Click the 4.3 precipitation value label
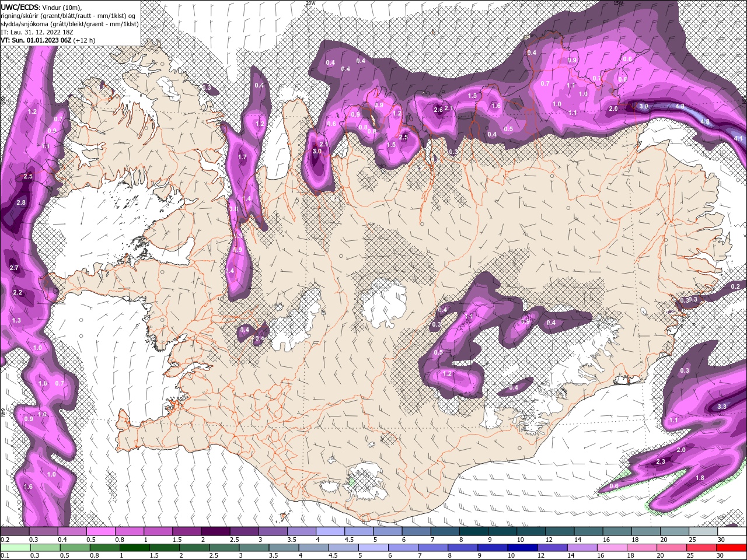 pyautogui.click(x=680, y=107)
